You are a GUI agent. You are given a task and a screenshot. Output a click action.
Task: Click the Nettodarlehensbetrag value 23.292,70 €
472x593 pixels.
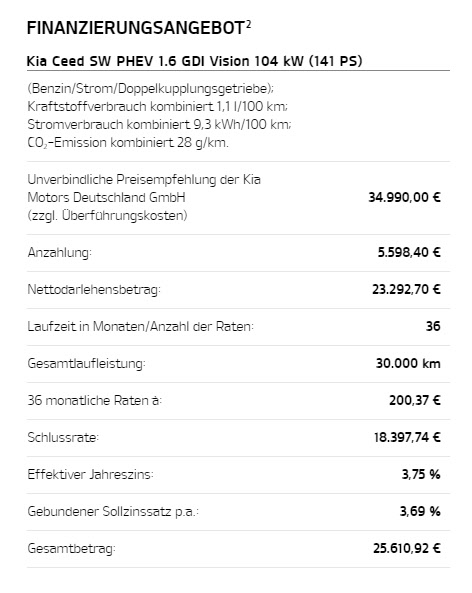[406, 289]
